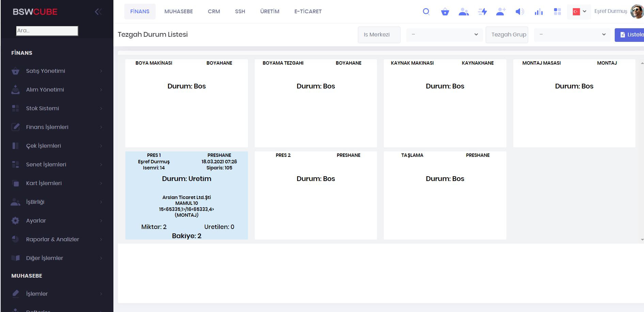Click the search magnifier icon in header
Viewport: 644px width, 312px height.
pyautogui.click(x=426, y=12)
